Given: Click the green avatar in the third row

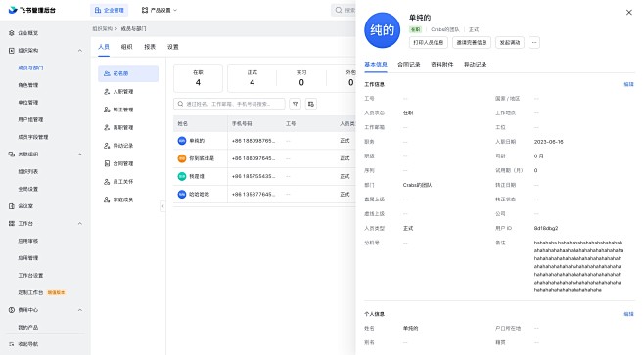Looking at the screenshot, I should pyautogui.click(x=182, y=176).
